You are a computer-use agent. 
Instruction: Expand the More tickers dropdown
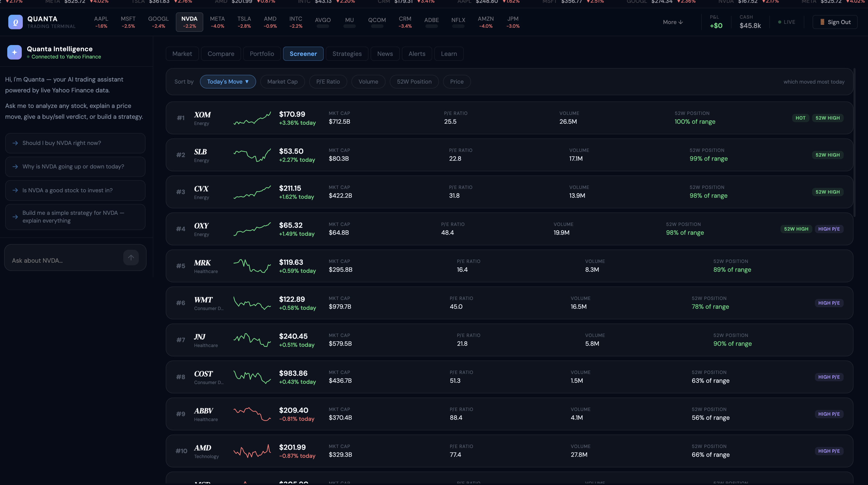click(x=672, y=22)
